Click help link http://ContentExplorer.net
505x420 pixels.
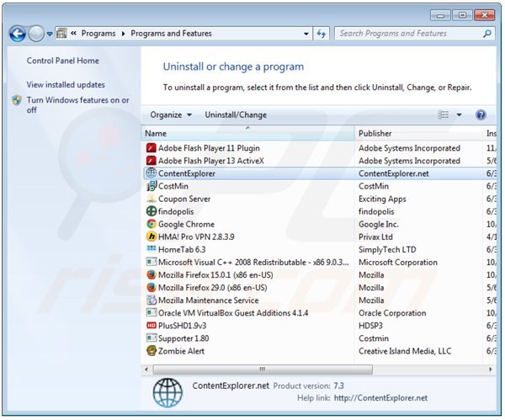(x=380, y=398)
